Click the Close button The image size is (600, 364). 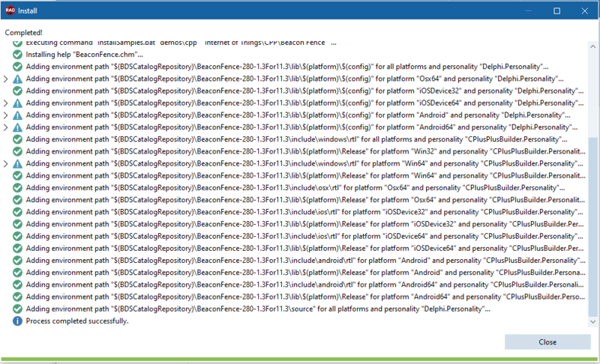547,342
